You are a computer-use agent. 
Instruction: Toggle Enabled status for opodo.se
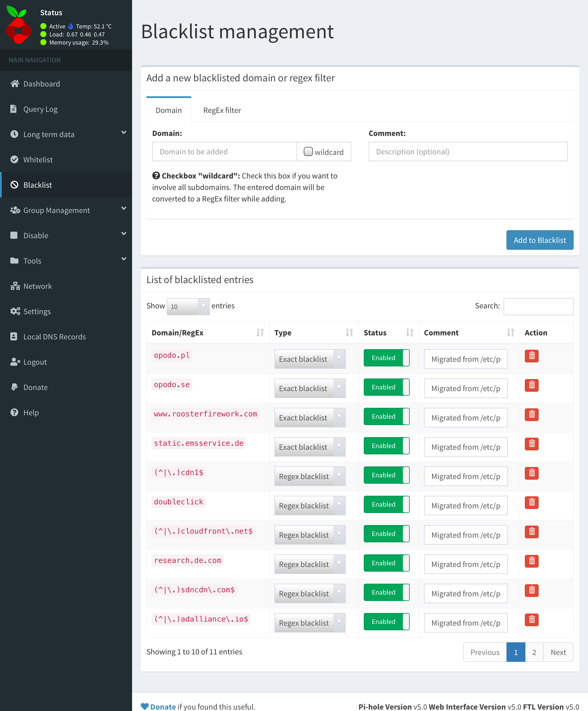click(386, 387)
